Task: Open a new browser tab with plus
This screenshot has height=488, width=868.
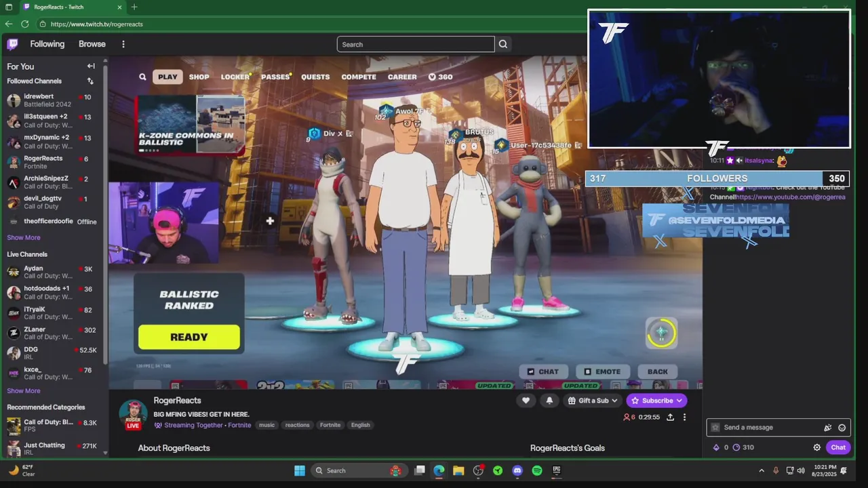Action: [x=134, y=7]
